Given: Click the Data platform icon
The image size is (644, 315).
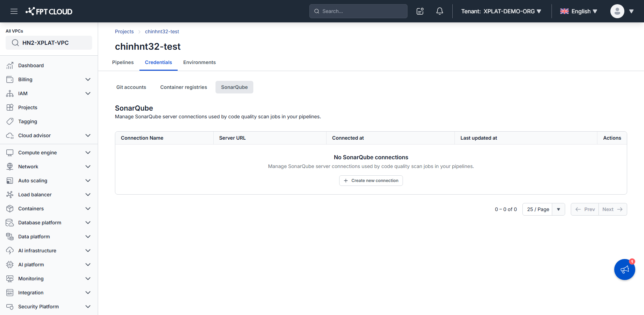Looking at the screenshot, I should (10, 237).
